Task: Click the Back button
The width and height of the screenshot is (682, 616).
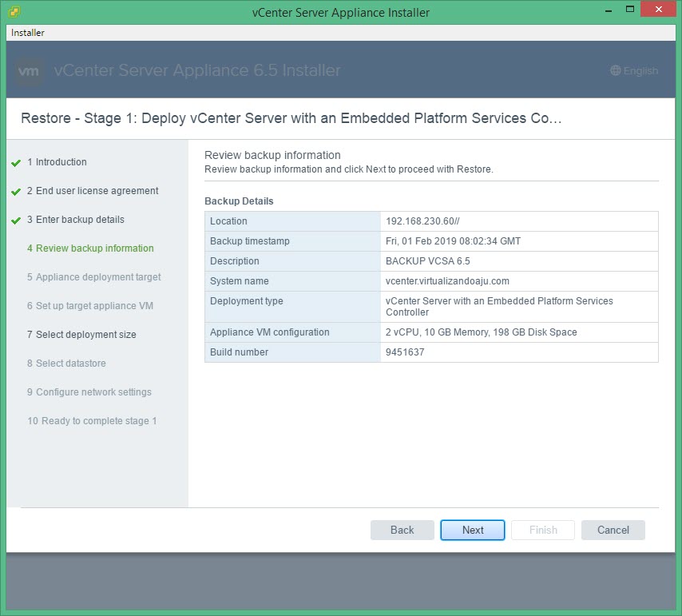Action: tap(402, 530)
